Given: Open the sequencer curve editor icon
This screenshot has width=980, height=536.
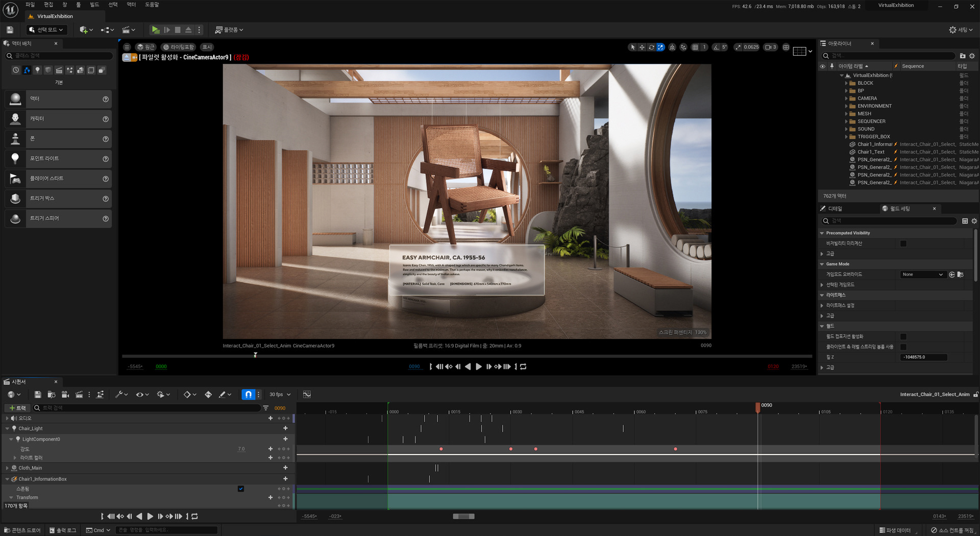Looking at the screenshot, I should (307, 395).
